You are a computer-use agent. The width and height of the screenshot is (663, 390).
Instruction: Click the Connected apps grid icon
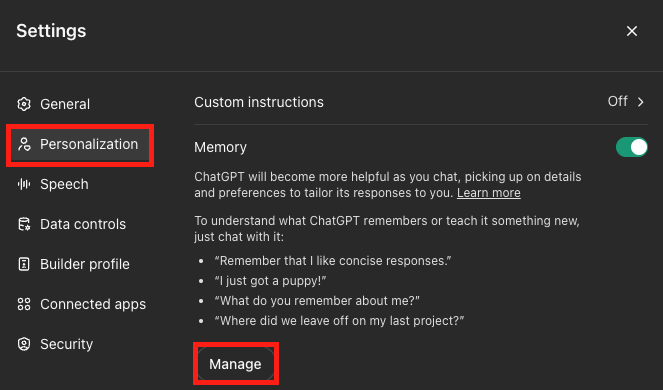click(x=24, y=304)
